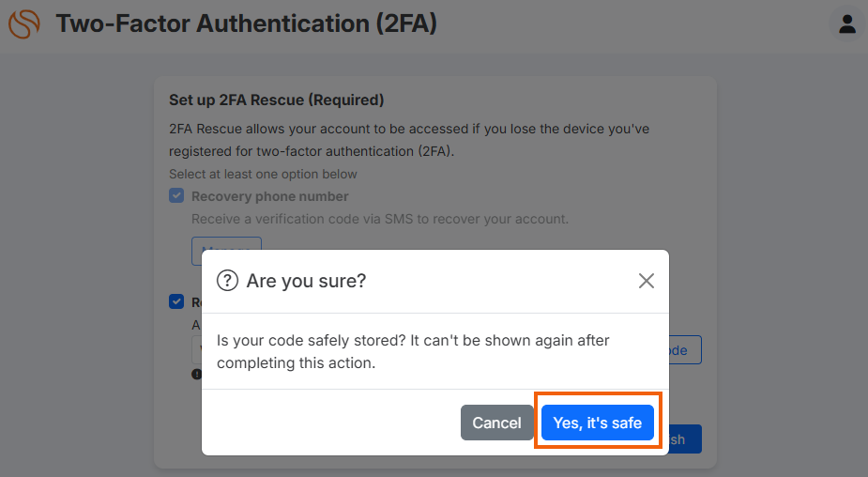The height and width of the screenshot is (477, 868).
Task: Confirm with 'Yes, it's safe' button
Action: click(598, 423)
